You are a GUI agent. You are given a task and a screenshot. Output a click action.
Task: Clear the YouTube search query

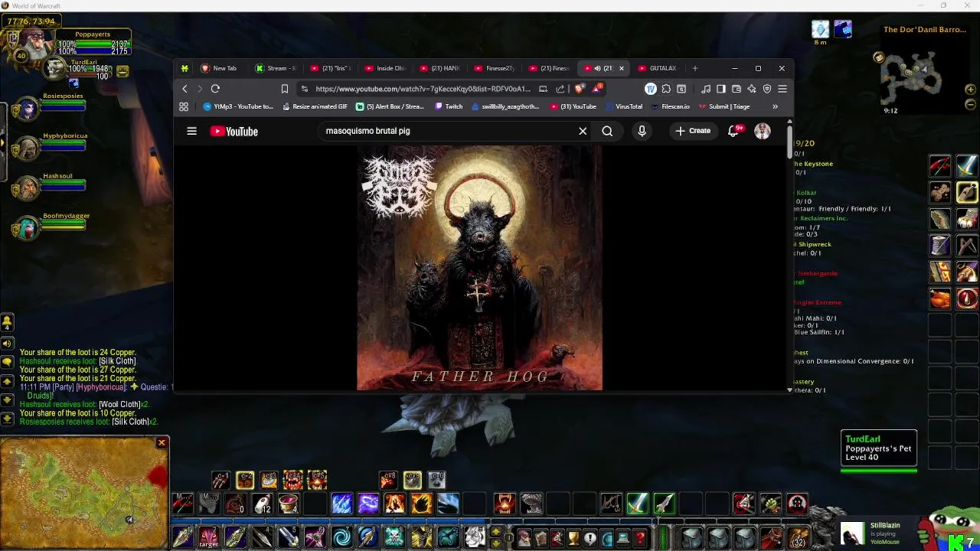click(583, 131)
